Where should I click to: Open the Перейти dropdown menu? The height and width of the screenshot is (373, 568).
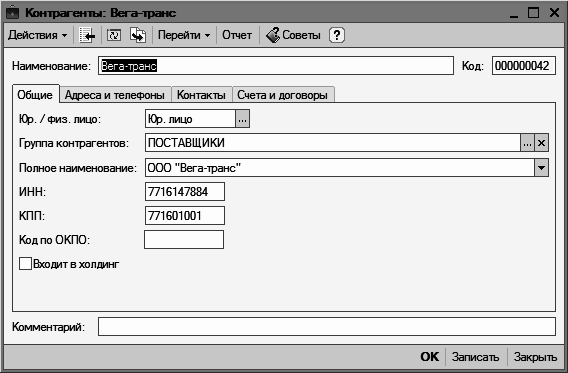184,35
